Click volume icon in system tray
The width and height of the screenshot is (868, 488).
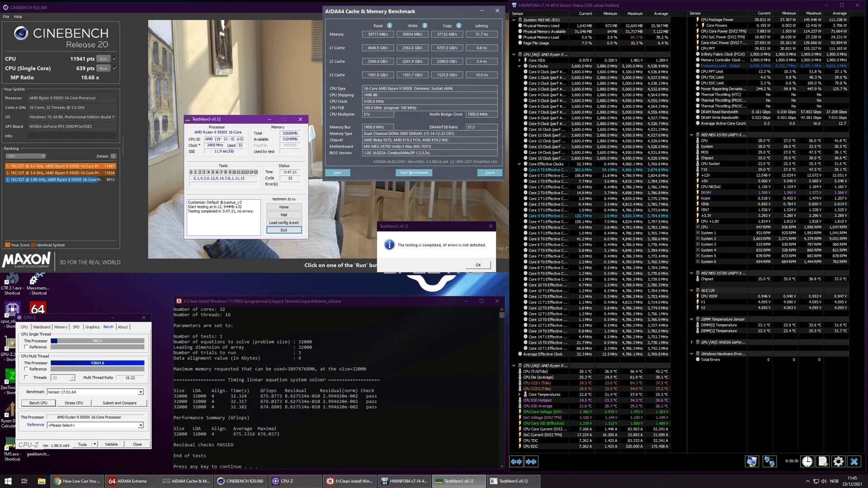824,481
